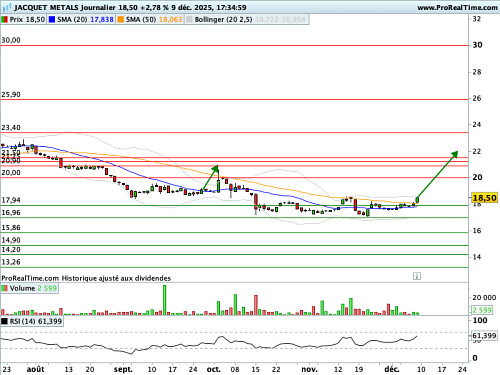Viewport: 500px width, 375px height.
Task: Click the 16 price axis value
Action: point(477,231)
